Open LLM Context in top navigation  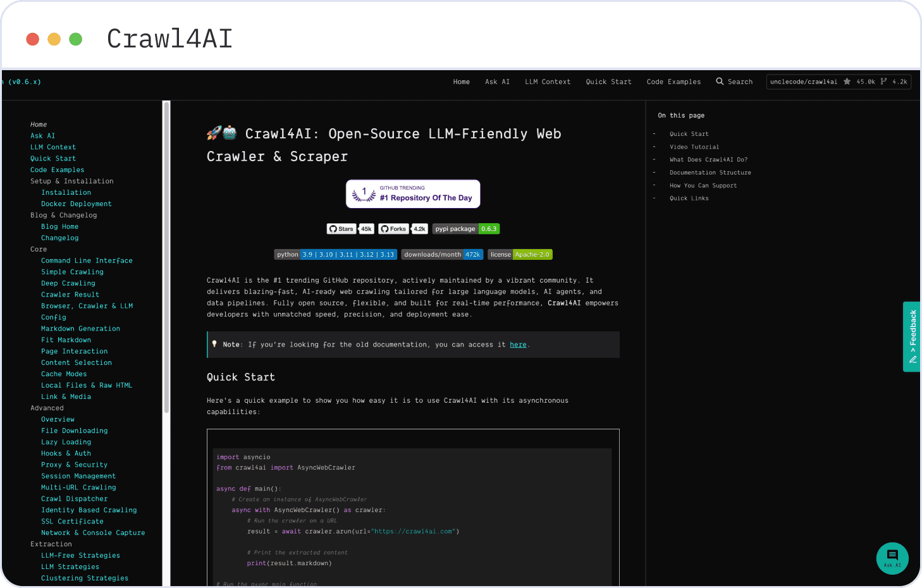548,82
